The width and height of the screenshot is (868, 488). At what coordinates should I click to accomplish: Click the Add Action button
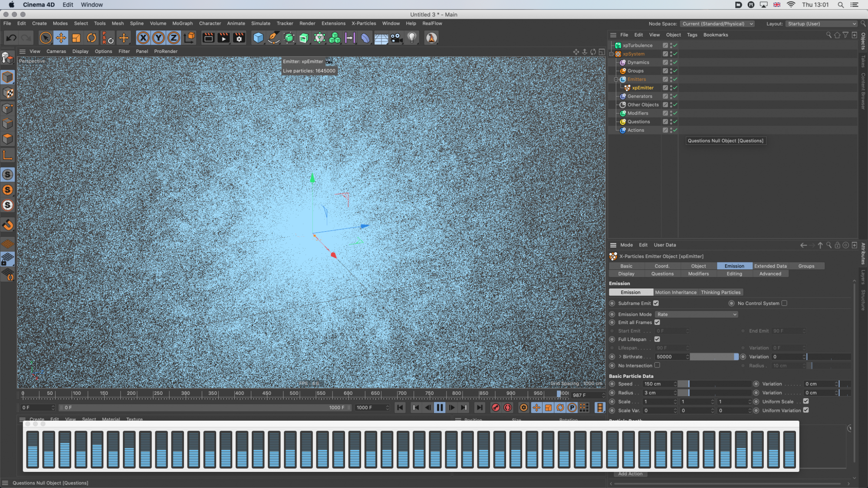tap(630, 474)
